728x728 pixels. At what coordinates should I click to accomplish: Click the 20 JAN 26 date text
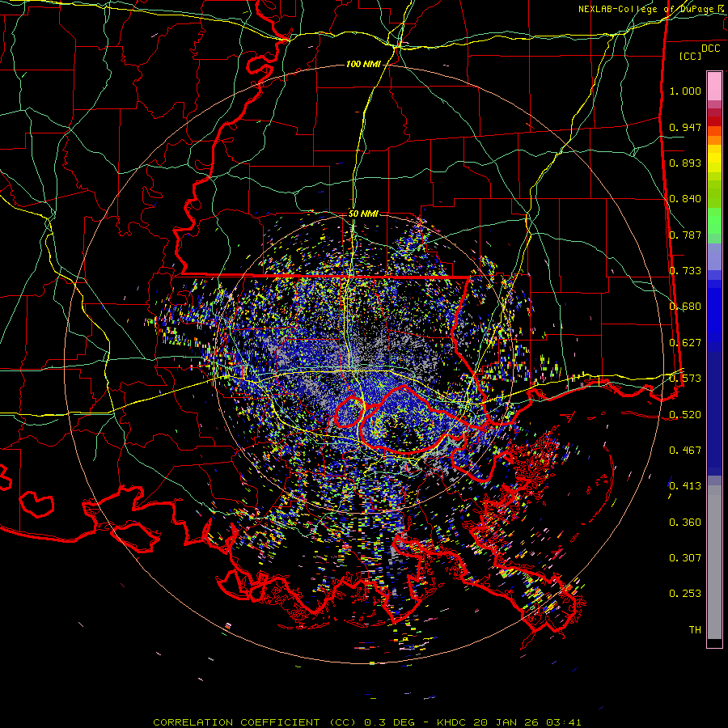pos(506,722)
